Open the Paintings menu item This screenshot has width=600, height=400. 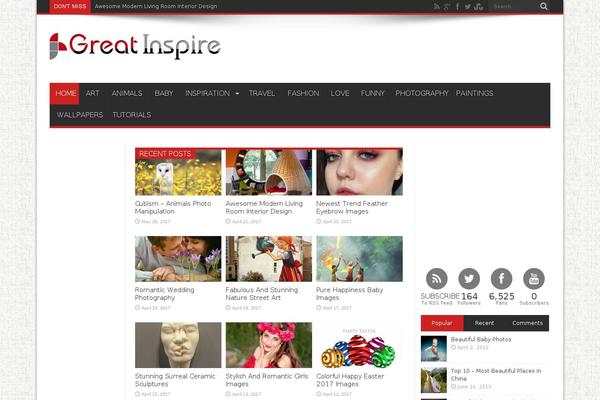coord(474,93)
